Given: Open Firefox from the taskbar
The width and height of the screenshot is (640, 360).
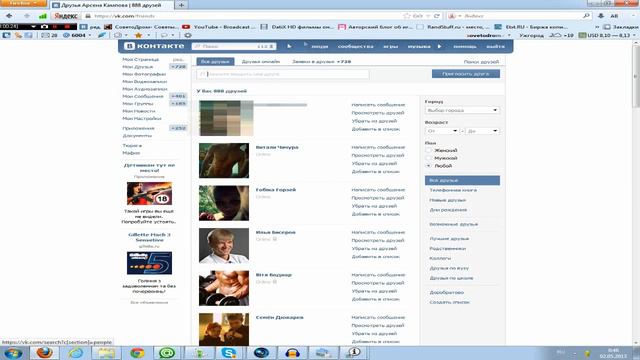Looking at the screenshot, I should pyautogui.click(x=44, y=353).
